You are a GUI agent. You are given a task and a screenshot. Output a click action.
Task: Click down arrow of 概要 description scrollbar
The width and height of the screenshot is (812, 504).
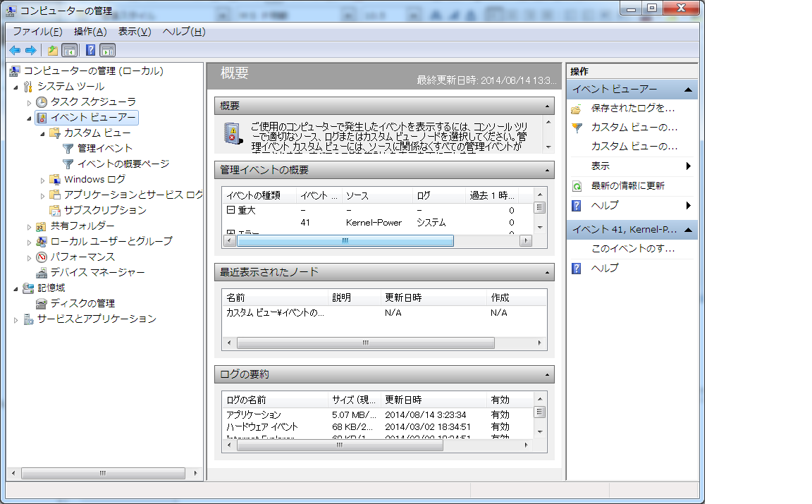[548, 147]
